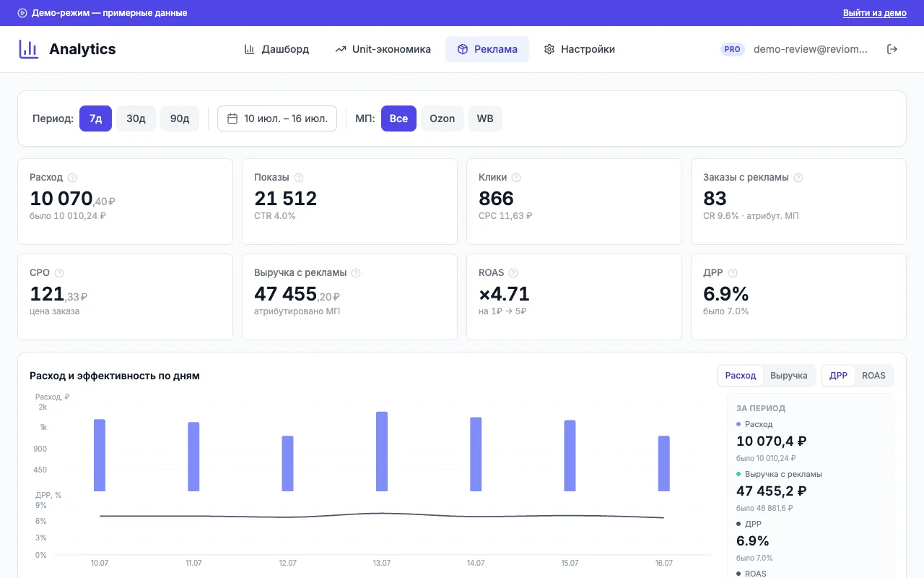Screen dimensions: 924x578
Task: Select the 7д period
Action: coord(96,118)
